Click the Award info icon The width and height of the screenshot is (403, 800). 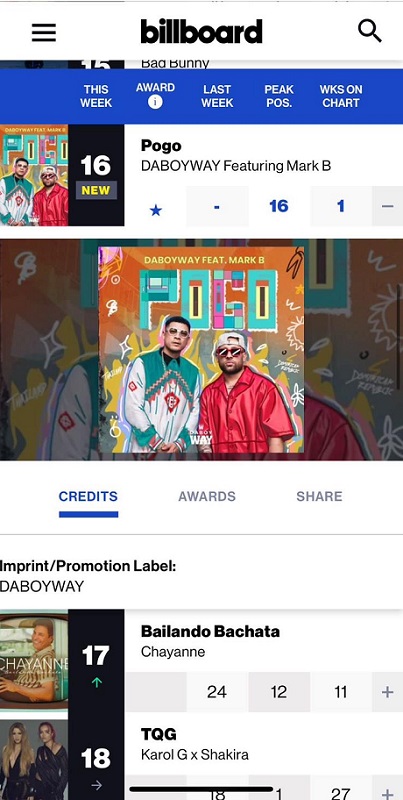[155, 102]
